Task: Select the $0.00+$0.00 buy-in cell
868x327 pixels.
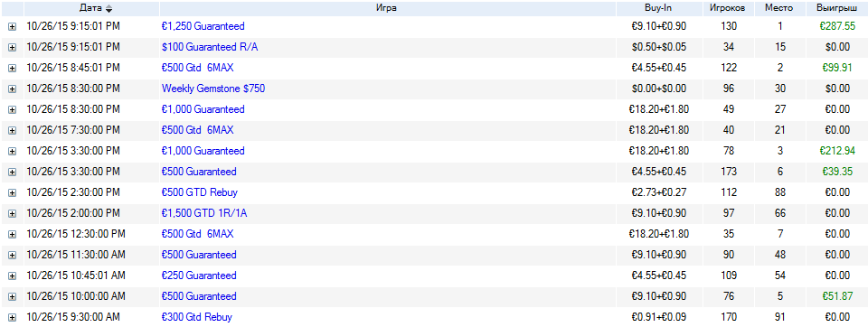Action: click(x=659, y=89)
